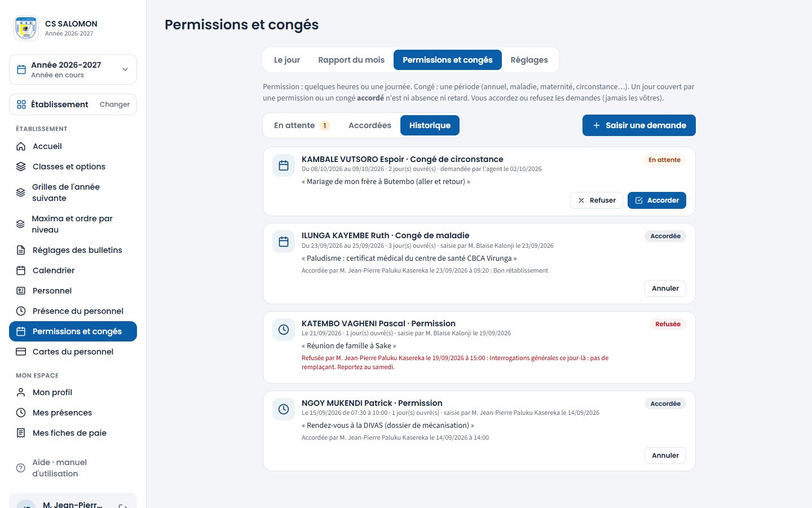Click the clock icon for Mes présences
Image resolution: width=812 pixels, height=508 pixels.
point(21,413)
